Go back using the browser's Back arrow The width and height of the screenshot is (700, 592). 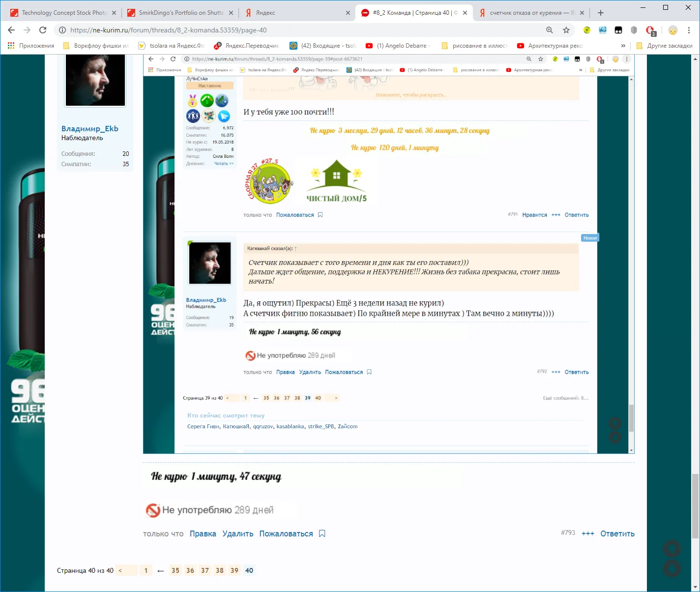(x=11, y=30)
